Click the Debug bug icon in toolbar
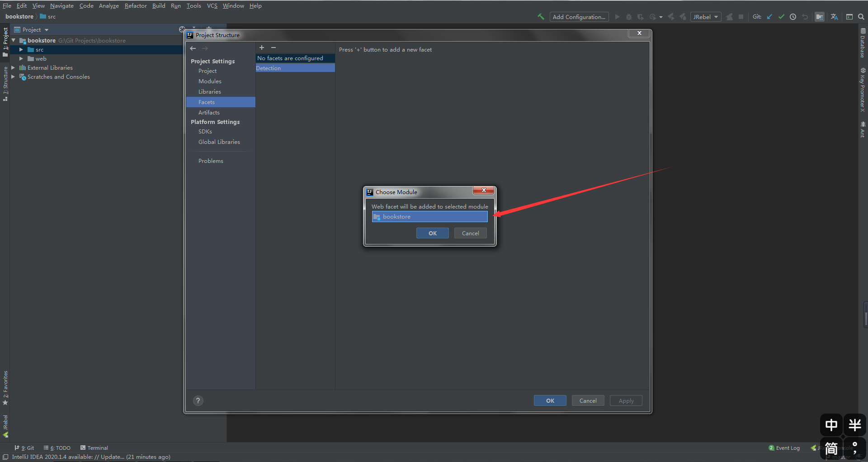This screenshot has height=462, width=868. pyautogui.click(x=629, y=17)
